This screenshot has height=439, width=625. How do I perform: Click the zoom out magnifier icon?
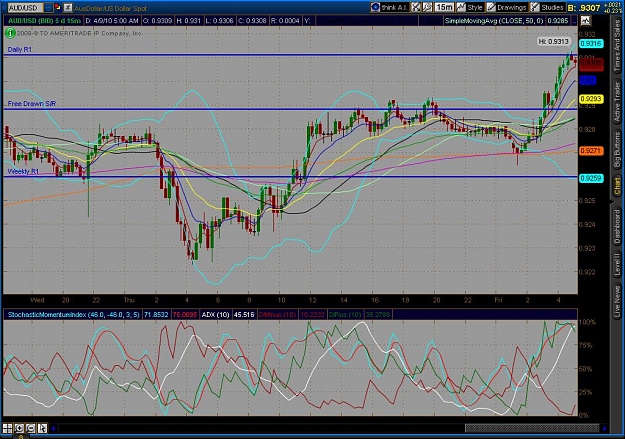(x=31, y=428)
